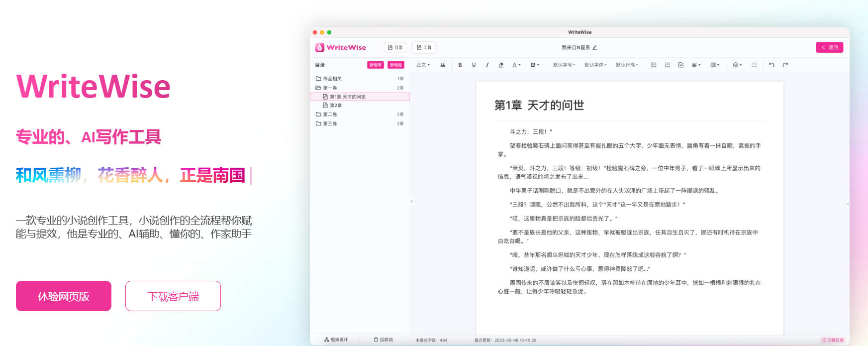Viewport: 868px width, 346px height.
Task: Open the font color dropdown
Action: [x=516, y=65]
